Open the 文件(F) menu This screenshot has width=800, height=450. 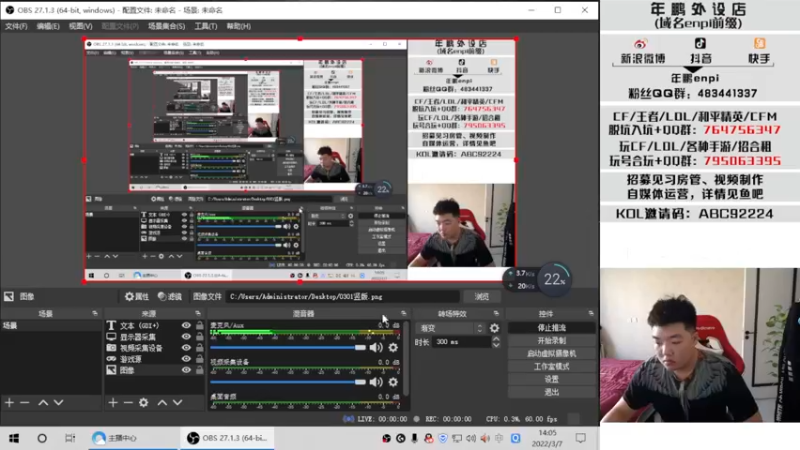tap(16, 26)
